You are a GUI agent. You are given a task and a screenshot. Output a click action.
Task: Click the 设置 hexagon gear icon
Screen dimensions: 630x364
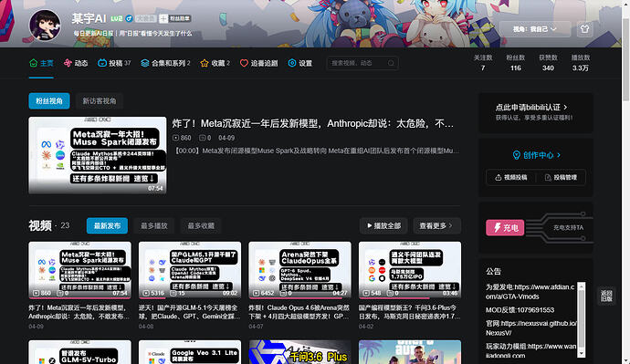coord(292,63)
